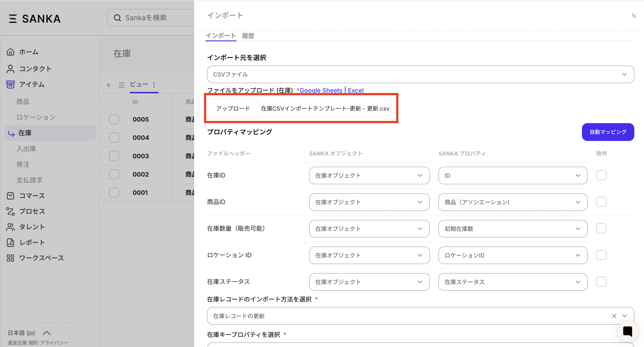Click the Commerce shopping bag icon
This screenshot has width=644, height=347.
tap(10, 196)
